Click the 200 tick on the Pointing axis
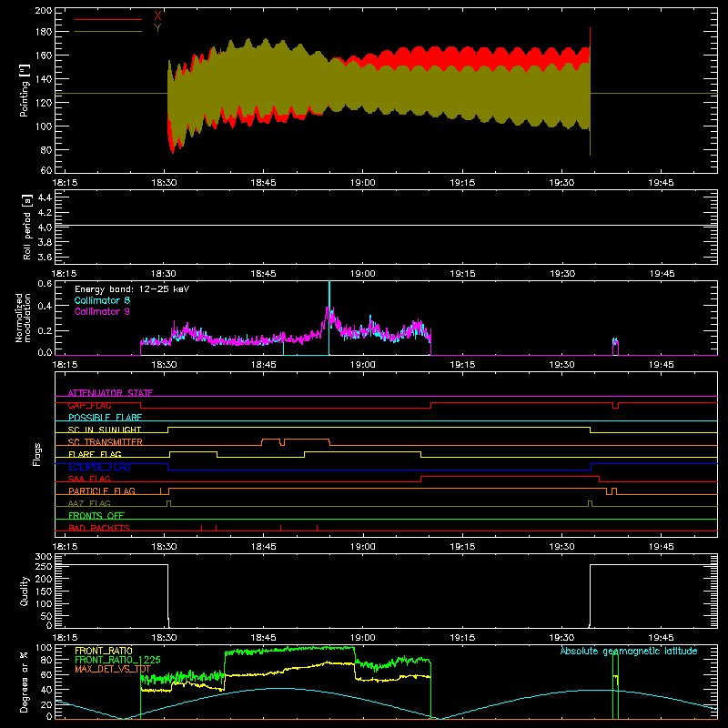Screen dimensions: 728x728 pyautogui.click(x=43, y=11)
